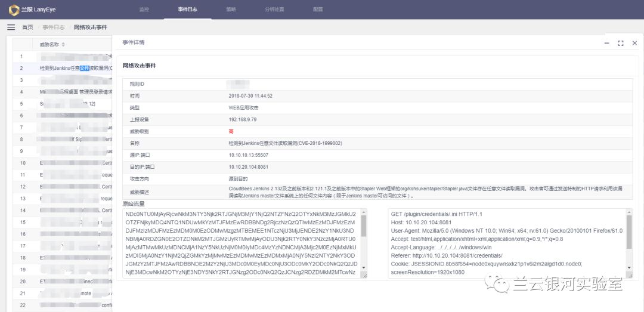Click the CloudBees Jenkins threat description
The image size is (644, 312).
coord(426,192)
